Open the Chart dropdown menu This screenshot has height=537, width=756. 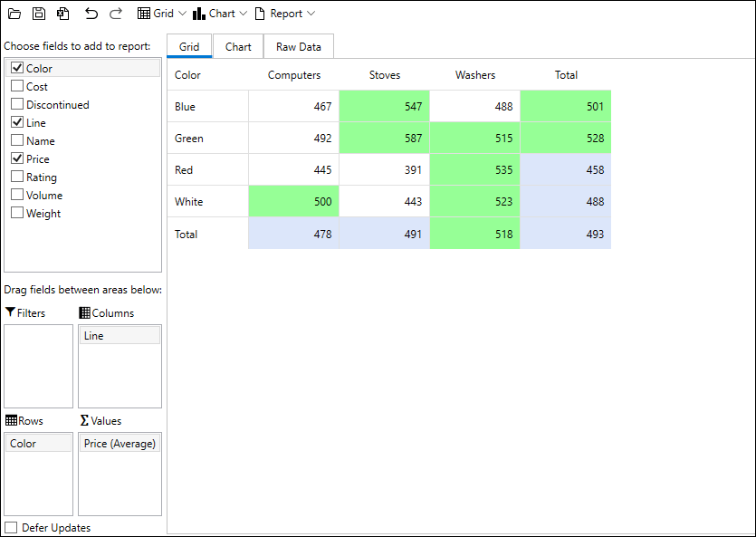(243, 13)
